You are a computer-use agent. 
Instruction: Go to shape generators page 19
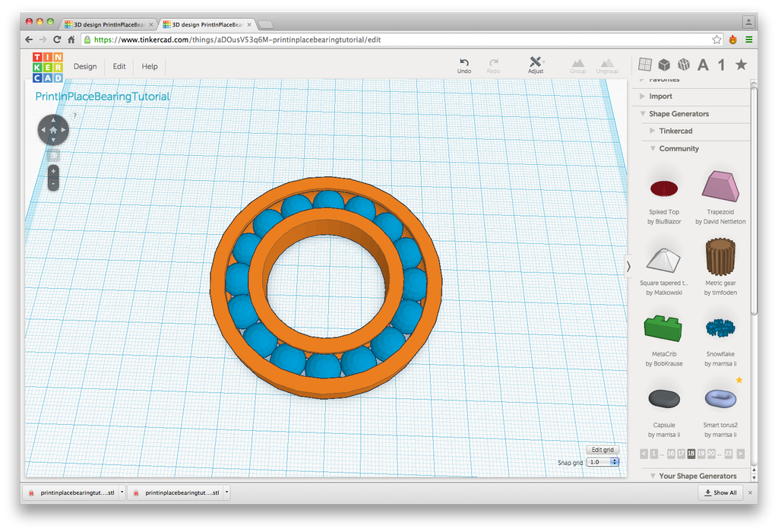(701, 454)
